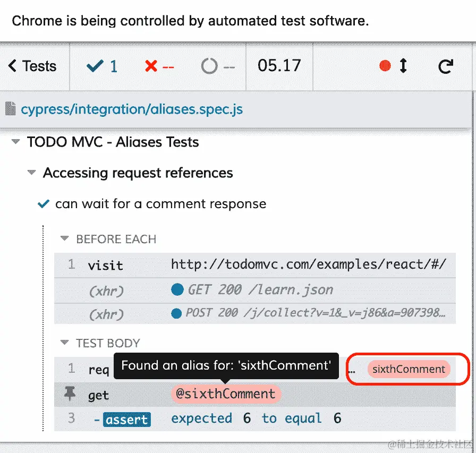Collapse the Accessing request references suite
This screenshot has width=476, height=453.
point(31,173)
